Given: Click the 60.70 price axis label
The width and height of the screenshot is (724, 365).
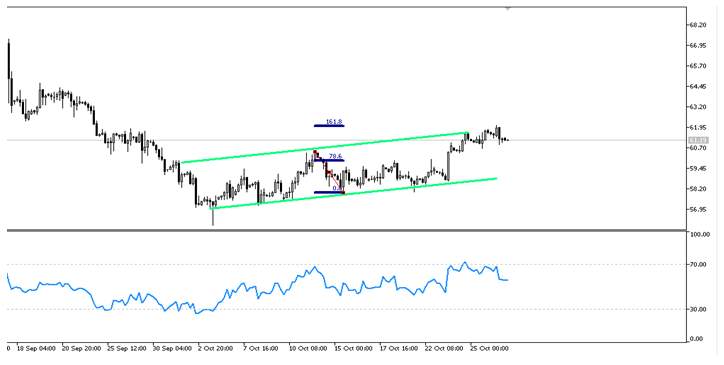Looking at the screenshot, I should (697, 148).
